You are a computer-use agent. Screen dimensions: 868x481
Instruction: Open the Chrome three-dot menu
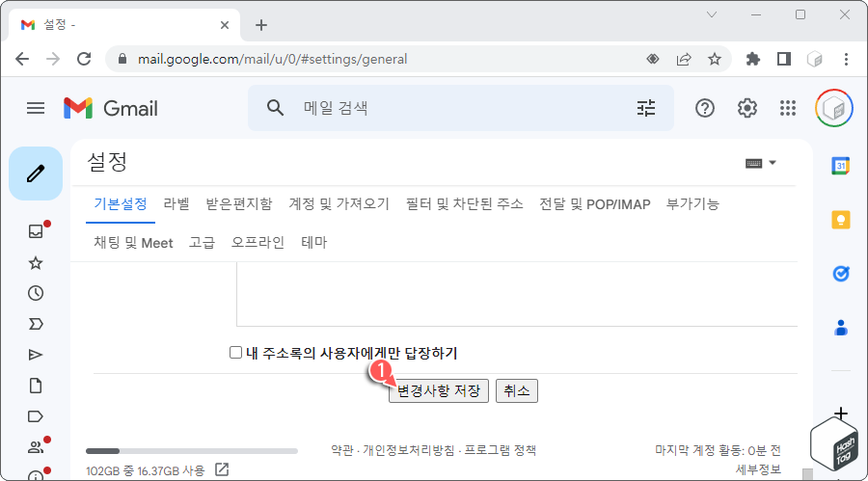click(x=846, y=59)
